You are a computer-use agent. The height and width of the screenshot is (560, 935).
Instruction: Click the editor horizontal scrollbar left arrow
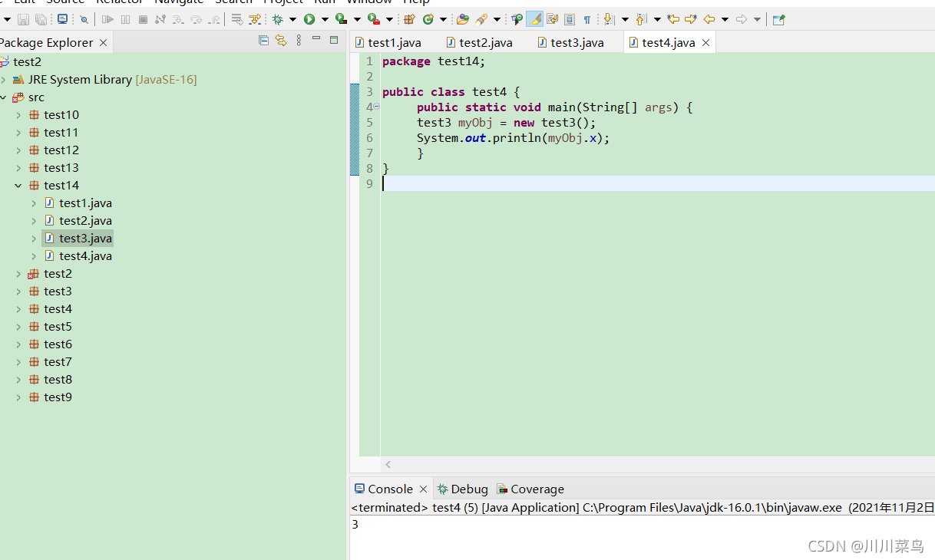tap(388, 464)
